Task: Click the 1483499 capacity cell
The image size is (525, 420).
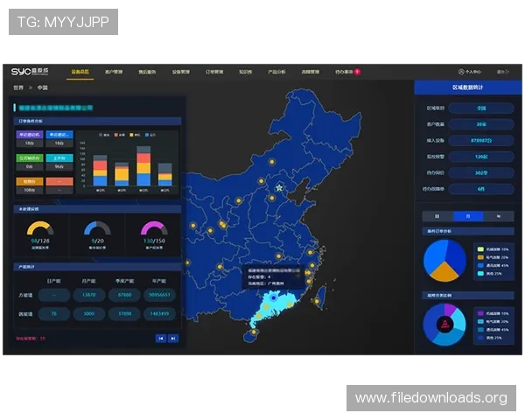Action: (159, 314)
